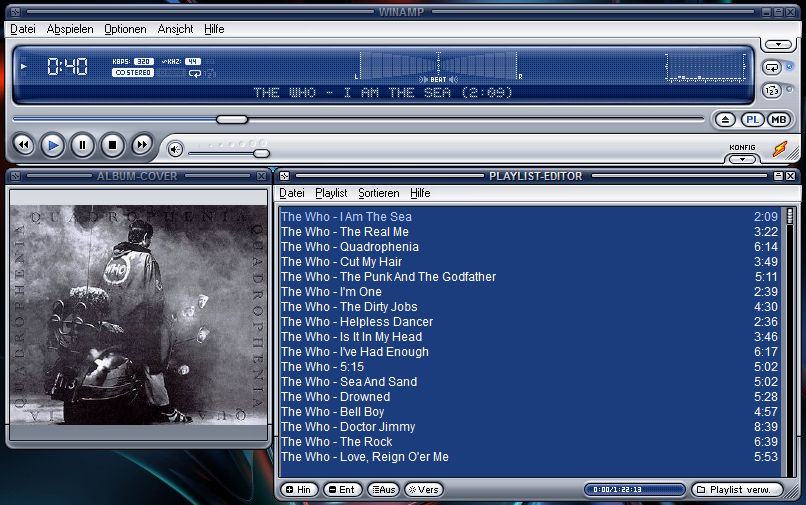Select The Who - I Am The Sea
The image size is (806, 505).
pos(529,217)
